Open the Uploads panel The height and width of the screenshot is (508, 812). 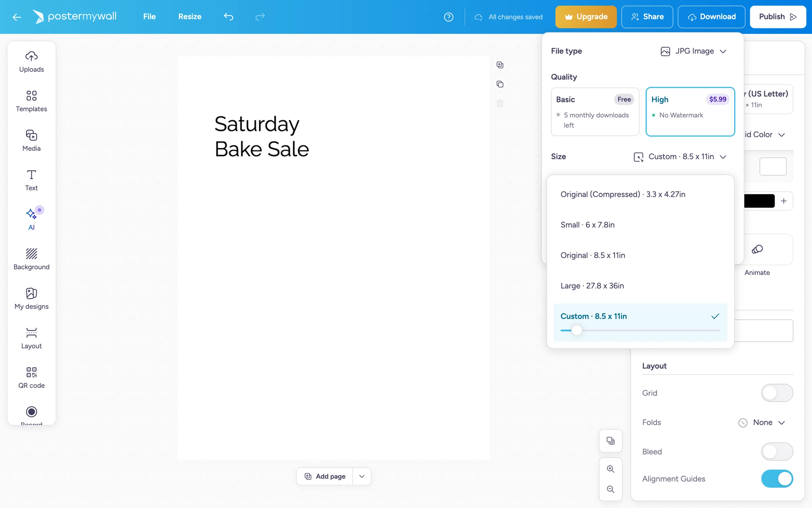(31, 62)
